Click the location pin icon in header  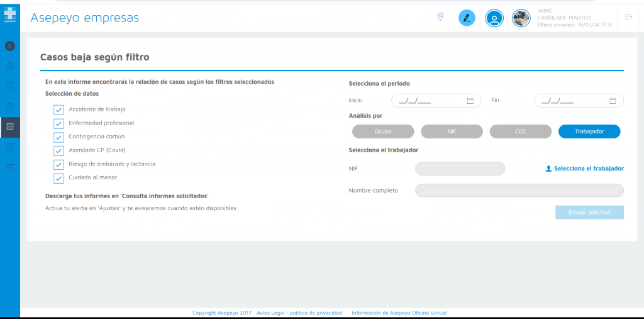pyautogui.click(x=440, y=17)
